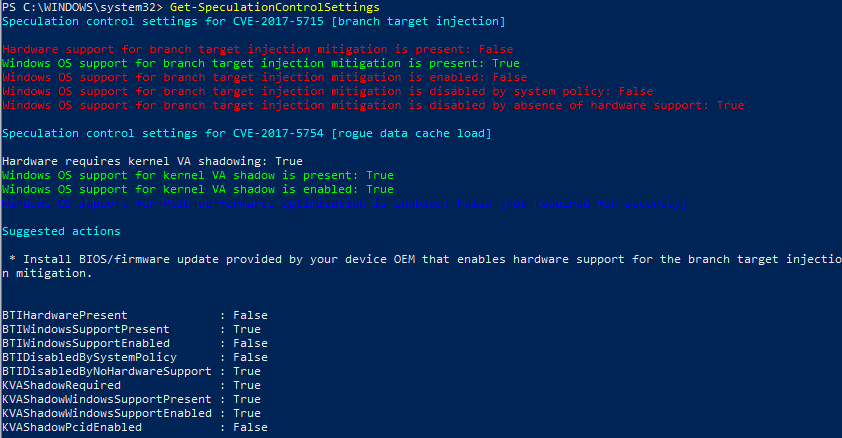Click the BTIHardwarePresent property row

coord(135,315)
